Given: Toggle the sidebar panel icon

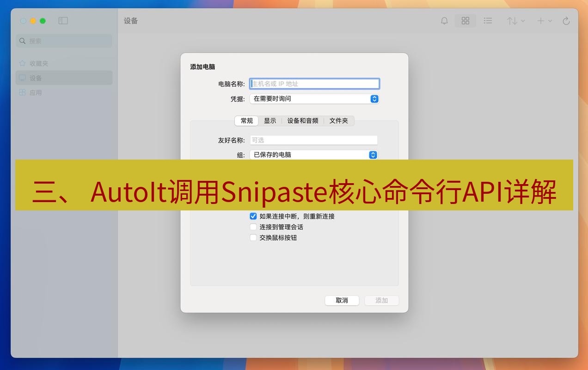Looking at the screenshot, I should tap(63, 21).
